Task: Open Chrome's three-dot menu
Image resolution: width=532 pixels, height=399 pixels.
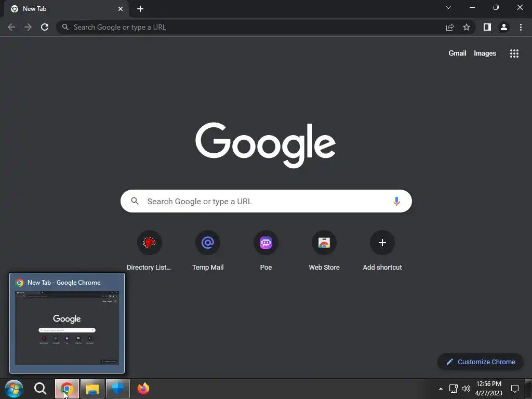Action: pyautogui.click(x=521, y=27)
